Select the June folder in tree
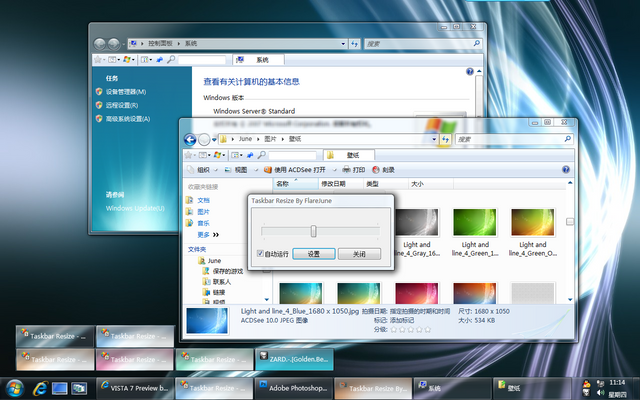 pyautogui.click(x=210, y=260)
